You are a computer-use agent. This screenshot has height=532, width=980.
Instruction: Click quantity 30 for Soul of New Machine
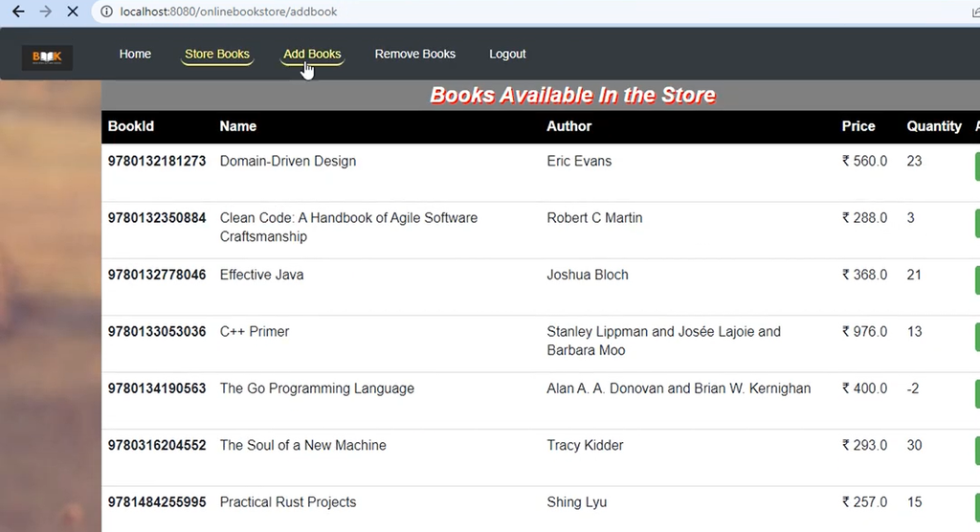(x=914, y=445)
